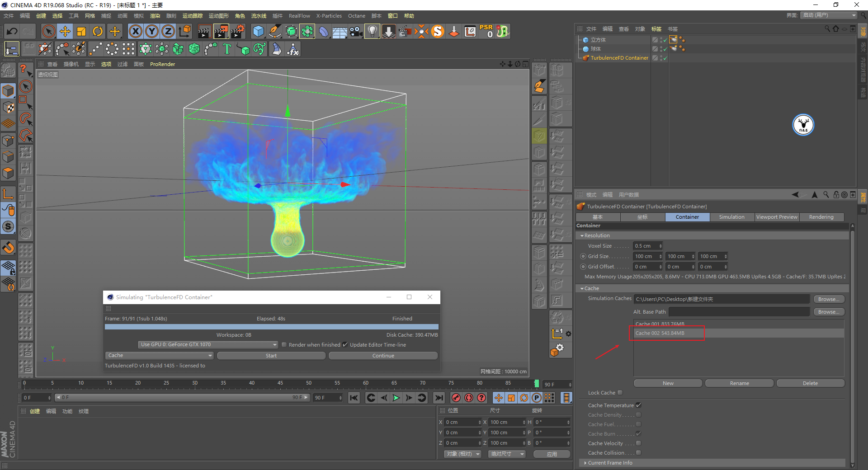The image size is (868, 470).
Task: Open the GPU device dropdown
Action: [x=208, y=345]
